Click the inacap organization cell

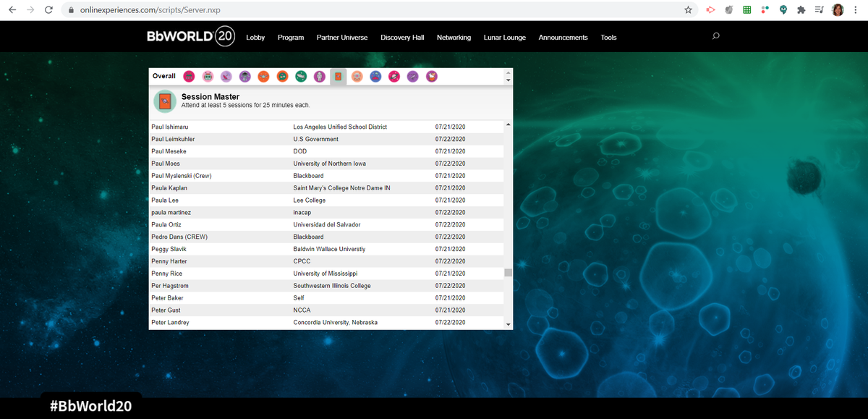click(x=303, y=213)
